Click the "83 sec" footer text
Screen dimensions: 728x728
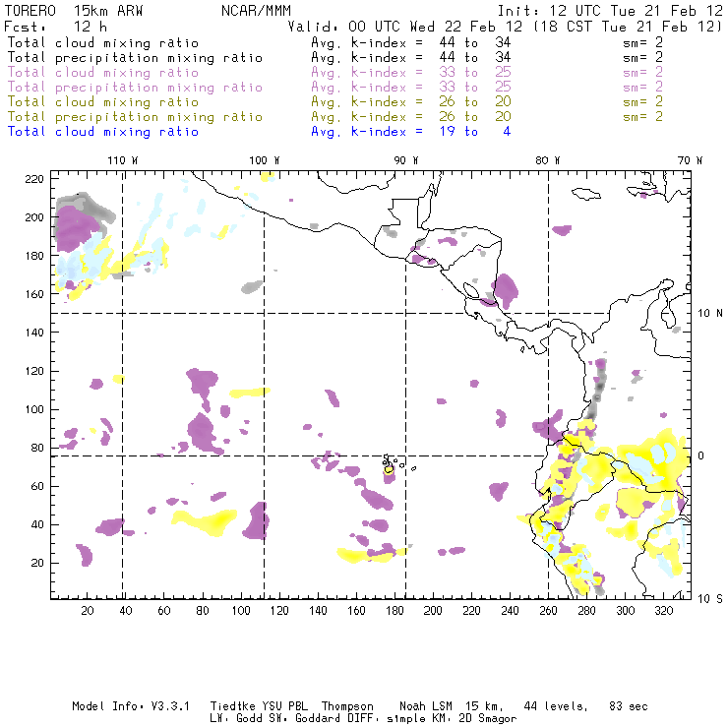(629, 706)
